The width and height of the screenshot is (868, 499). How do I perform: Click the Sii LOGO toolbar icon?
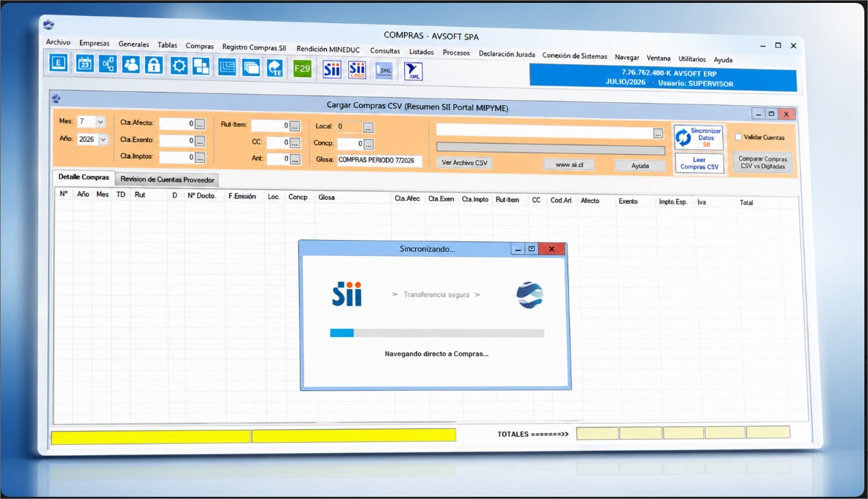[357, 70]
